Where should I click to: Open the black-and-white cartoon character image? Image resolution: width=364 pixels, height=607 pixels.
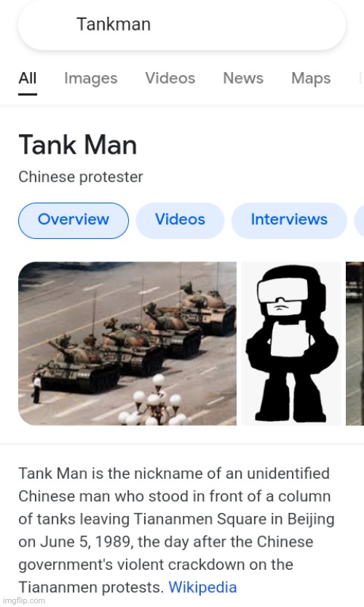291,343
